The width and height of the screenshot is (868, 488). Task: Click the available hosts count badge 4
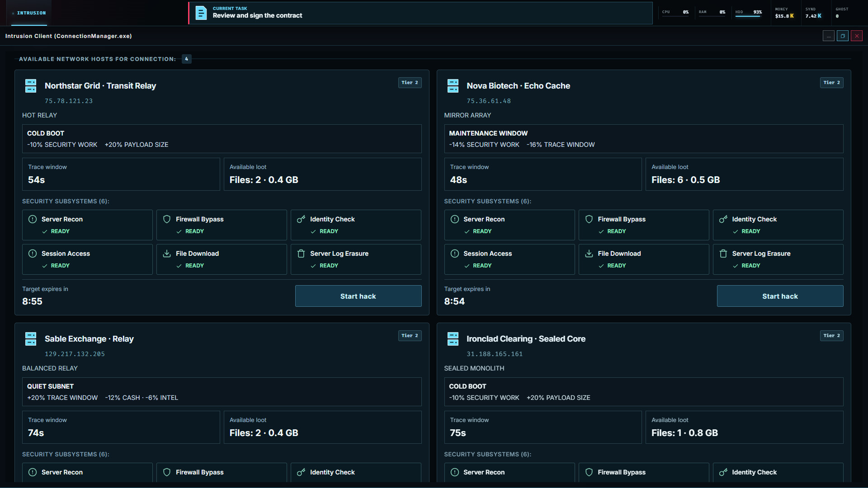pos(186,59)
